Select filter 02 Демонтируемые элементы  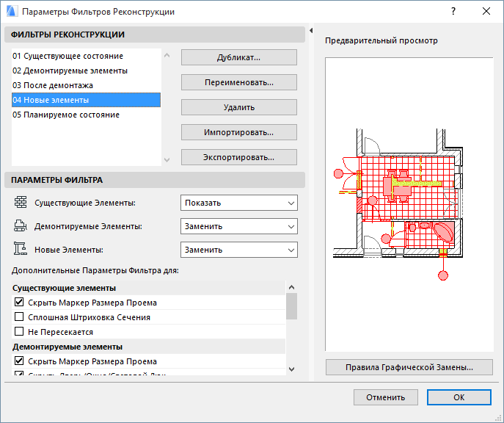(x=86, y=70)
